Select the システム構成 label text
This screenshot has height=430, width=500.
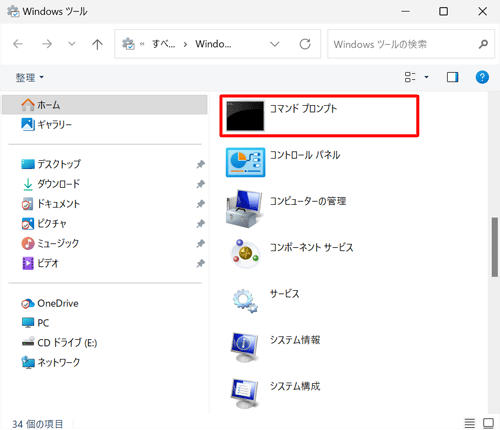[x=295, y=386]
